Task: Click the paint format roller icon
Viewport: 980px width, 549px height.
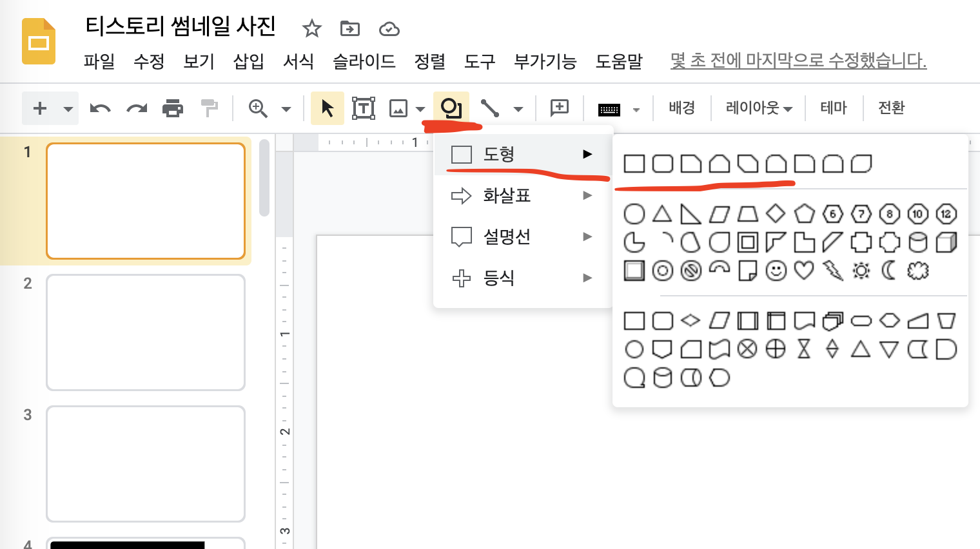Action: (210, 108)
